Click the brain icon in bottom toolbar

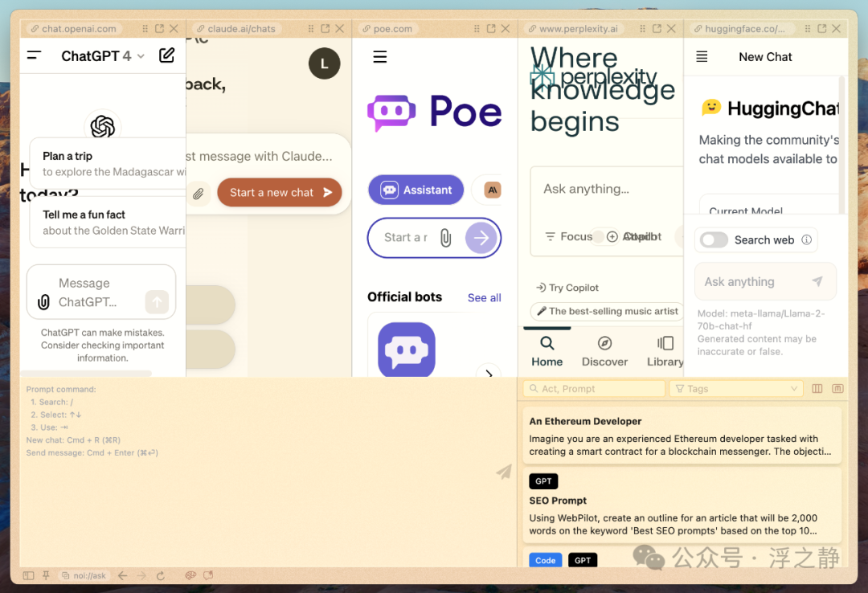coord(190,576)
